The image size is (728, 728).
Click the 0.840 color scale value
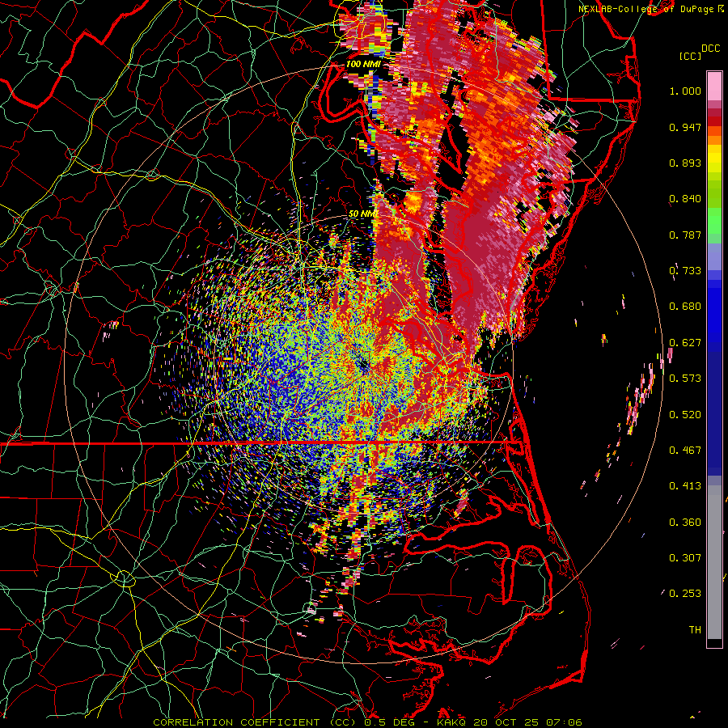pos(685,199)
